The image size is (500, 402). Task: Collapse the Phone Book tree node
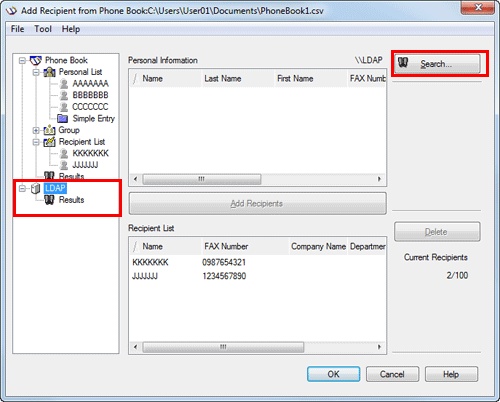(22, 60)
